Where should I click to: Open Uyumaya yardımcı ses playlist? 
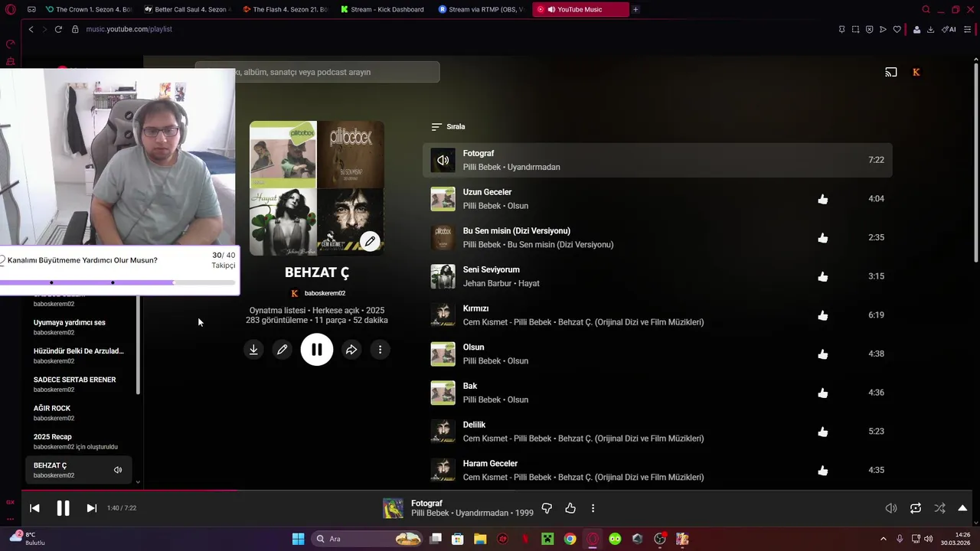point(70,328)
